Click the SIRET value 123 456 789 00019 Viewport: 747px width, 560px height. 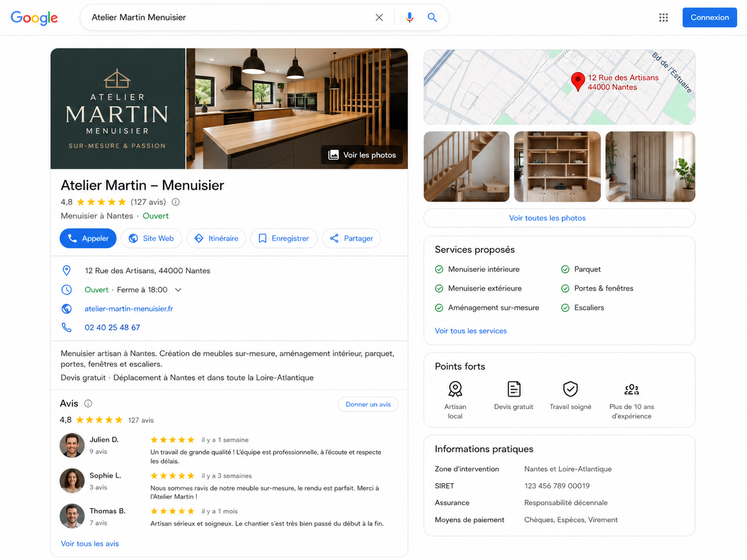click(557, 486)
